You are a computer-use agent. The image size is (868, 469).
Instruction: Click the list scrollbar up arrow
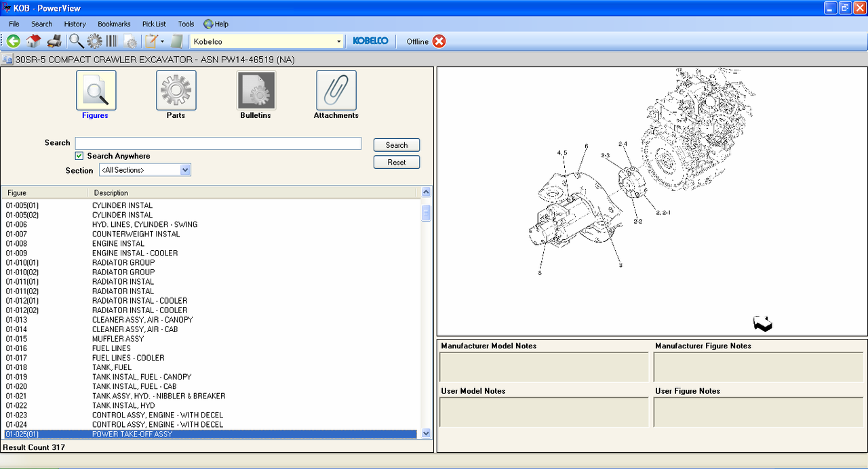click(x=426, y=192)
